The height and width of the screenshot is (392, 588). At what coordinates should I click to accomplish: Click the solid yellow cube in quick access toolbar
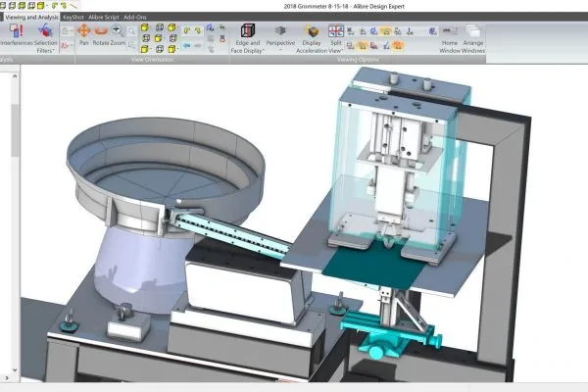(41, 5)
